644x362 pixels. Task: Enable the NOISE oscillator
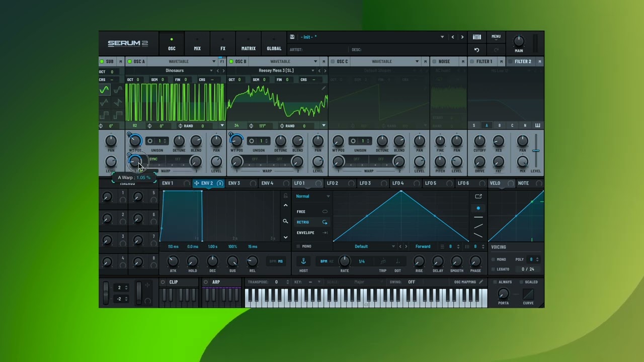(434, 61)
